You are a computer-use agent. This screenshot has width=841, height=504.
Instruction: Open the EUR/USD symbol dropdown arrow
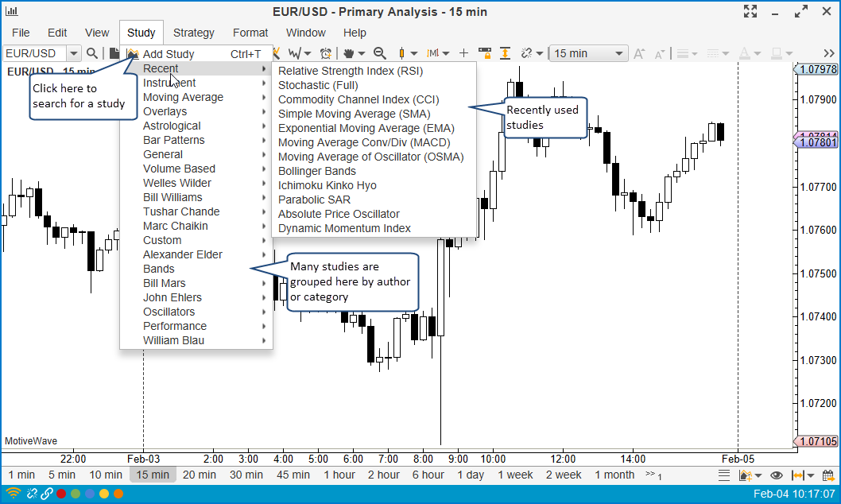(x=74, y=53)
